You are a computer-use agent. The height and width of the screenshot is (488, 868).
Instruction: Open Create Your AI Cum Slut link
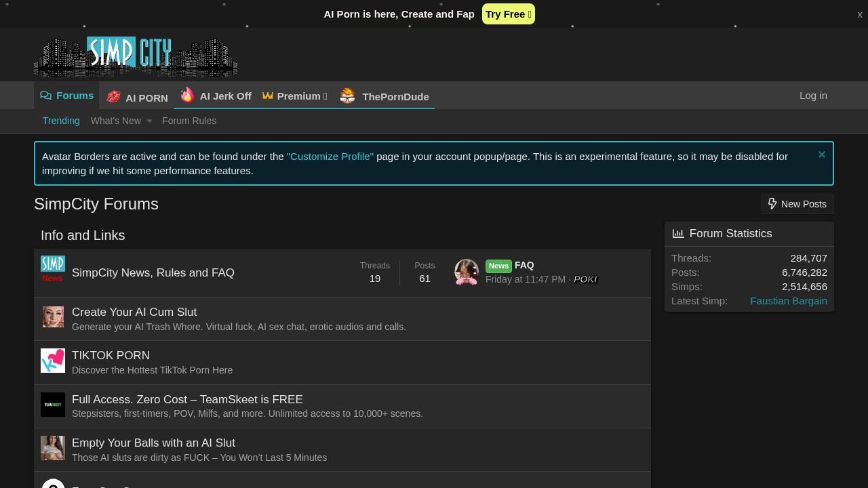pyautogui.click(x=134, y=312)
